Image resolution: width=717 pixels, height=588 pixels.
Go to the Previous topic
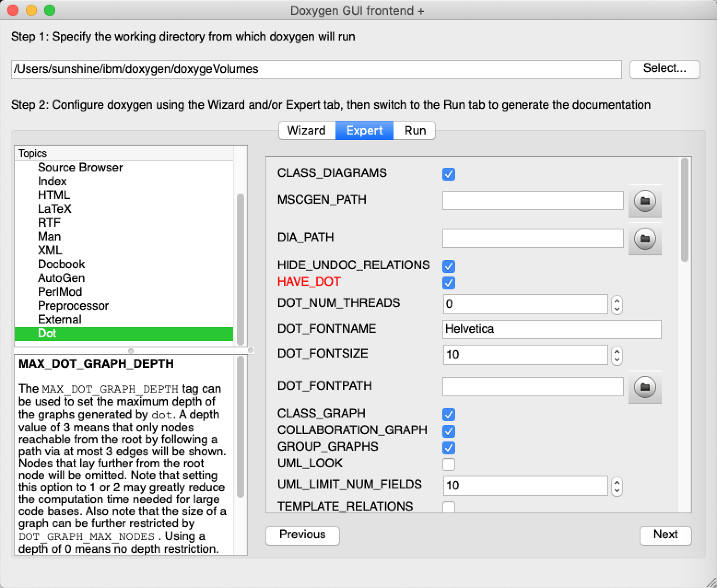[302, 535]
